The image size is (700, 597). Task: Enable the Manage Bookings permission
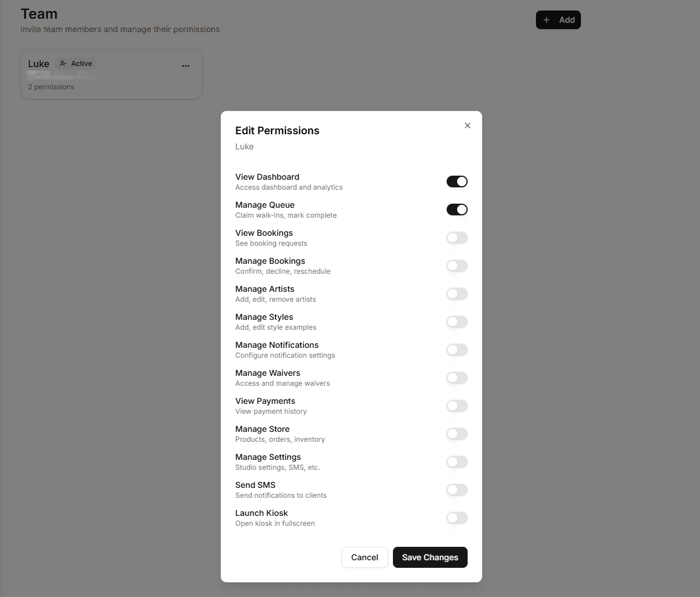tap(457, 266)
